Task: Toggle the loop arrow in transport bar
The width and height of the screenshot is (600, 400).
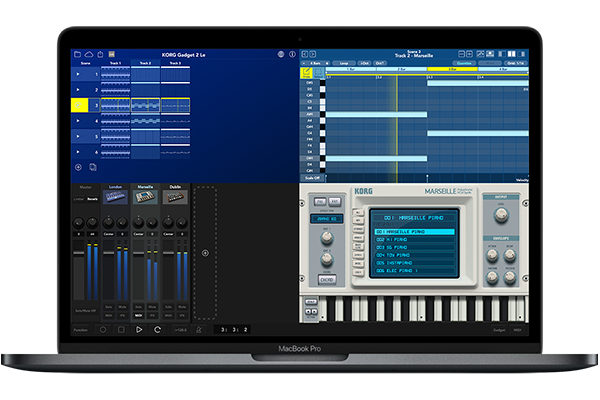Action: 157,330
